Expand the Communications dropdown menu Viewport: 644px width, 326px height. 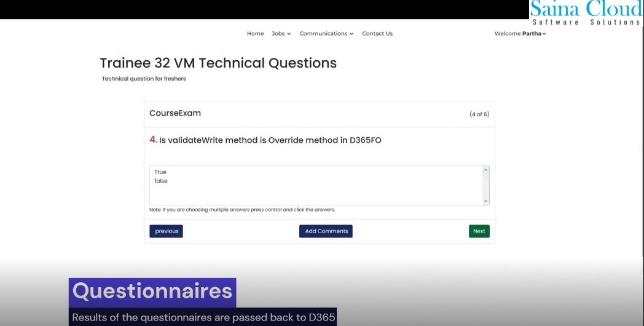[326, 33]
